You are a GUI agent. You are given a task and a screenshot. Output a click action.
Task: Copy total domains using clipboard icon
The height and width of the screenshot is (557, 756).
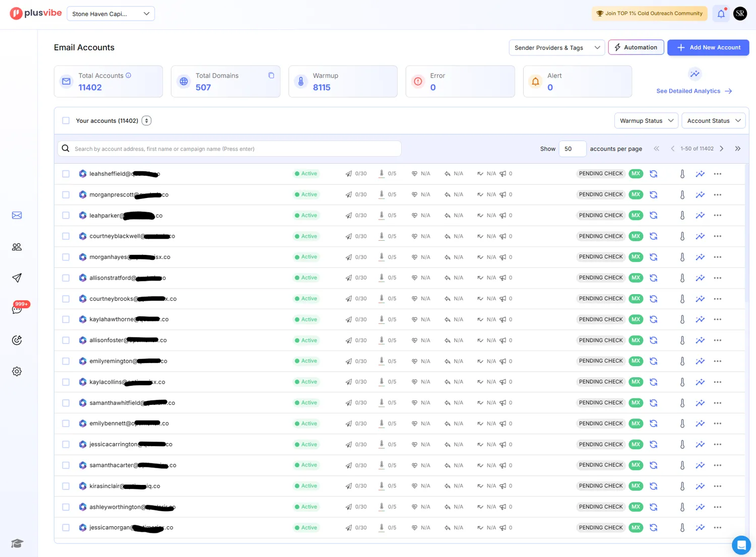(x=271, y=76)
